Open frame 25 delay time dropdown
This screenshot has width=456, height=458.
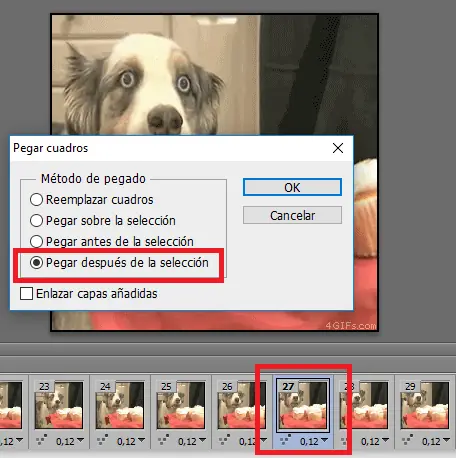192,441
